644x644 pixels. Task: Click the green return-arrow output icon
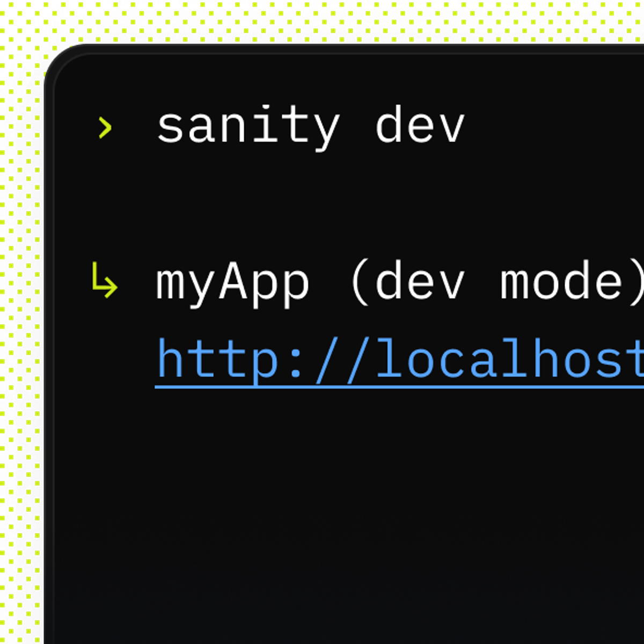(104, 280)
